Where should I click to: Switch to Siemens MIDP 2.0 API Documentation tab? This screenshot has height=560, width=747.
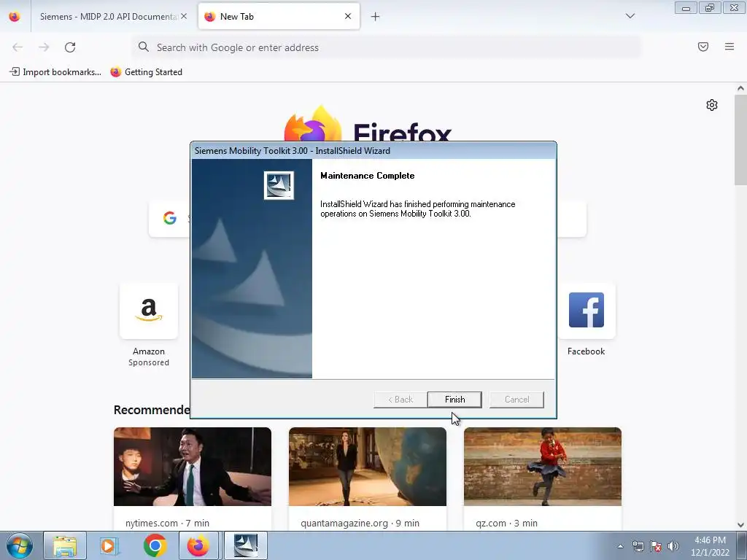click(107, 17)
